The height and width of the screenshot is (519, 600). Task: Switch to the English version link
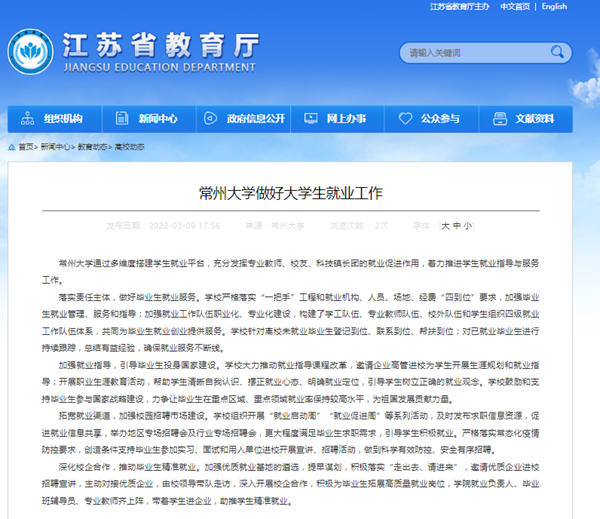click(553, 6)
